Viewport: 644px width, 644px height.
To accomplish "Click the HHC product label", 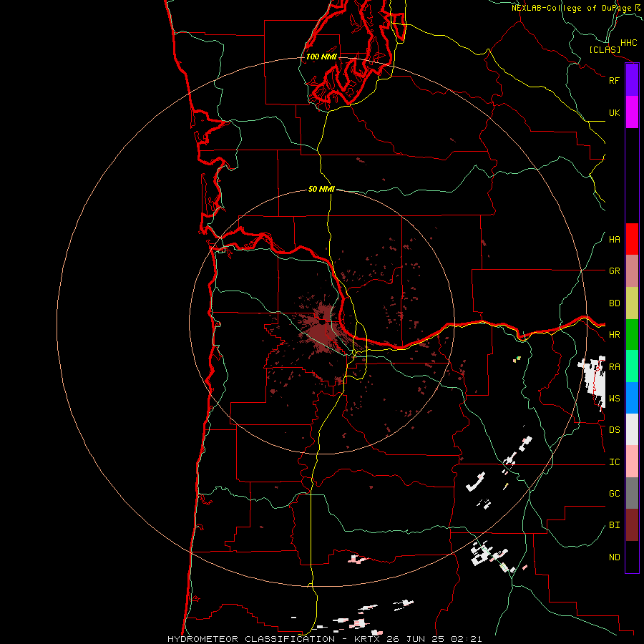I will (x=628, y=43).
